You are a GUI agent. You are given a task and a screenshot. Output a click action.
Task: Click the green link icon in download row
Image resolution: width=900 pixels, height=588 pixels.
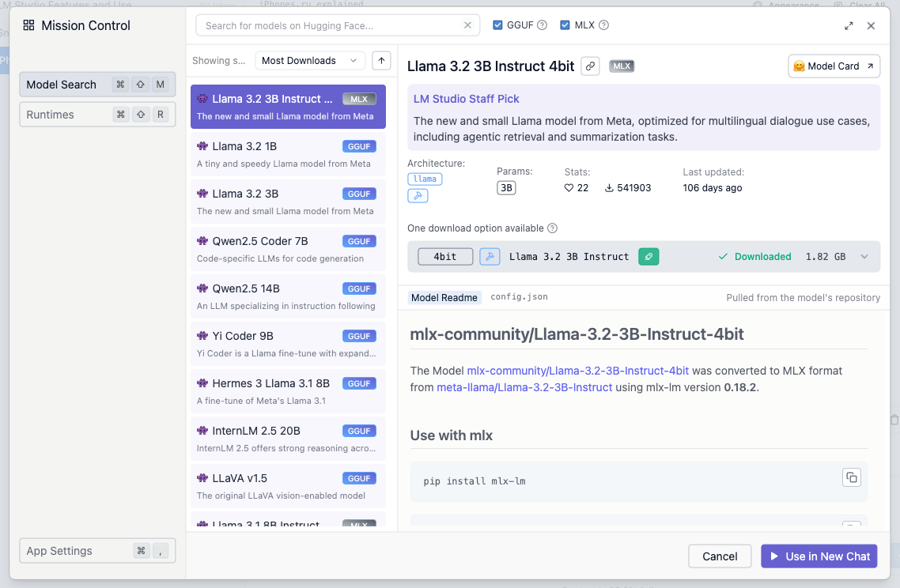pos(649,256)
